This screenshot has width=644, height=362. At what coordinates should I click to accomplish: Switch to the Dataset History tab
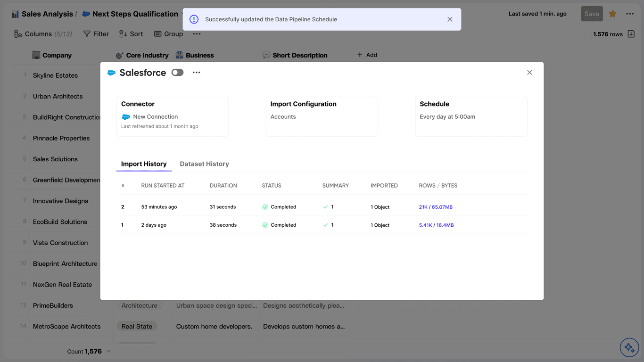(x=205, y=164)
